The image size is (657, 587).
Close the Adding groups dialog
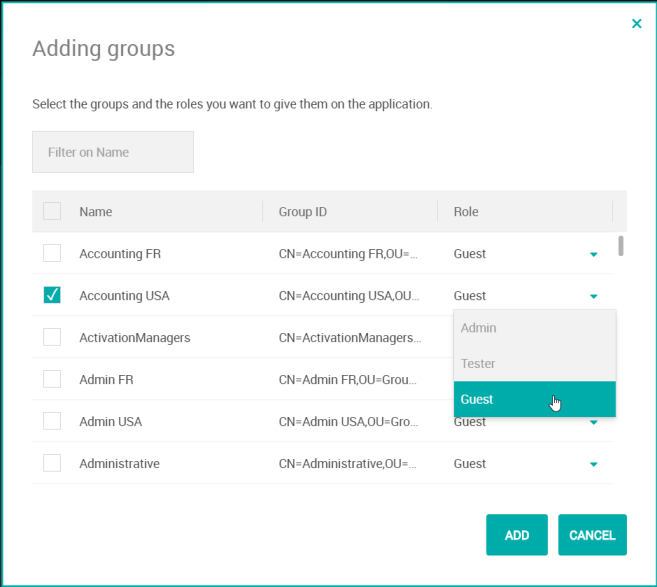coord(636,24)
